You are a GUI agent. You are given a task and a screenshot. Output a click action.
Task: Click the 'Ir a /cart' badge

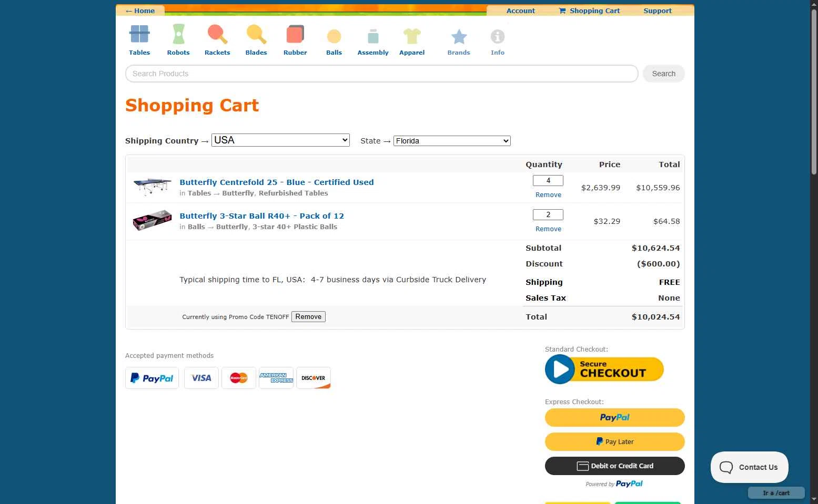point(776,493)
